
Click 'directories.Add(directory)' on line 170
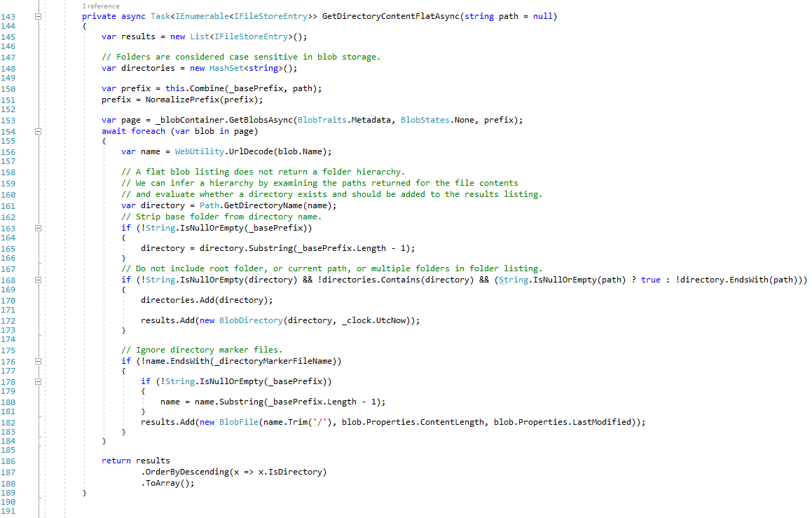point(205,301)
